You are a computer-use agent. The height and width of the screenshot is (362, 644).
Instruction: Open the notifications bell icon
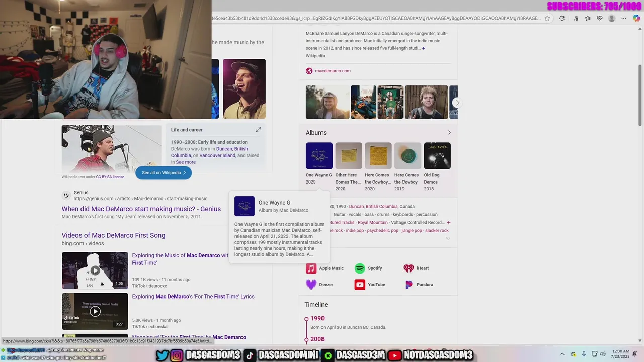pos(635,354)
